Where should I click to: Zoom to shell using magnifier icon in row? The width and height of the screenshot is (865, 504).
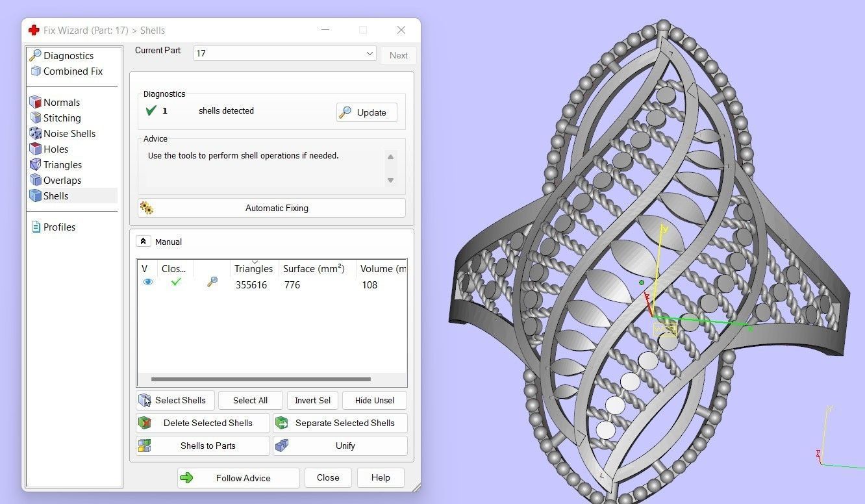[212, 282]
